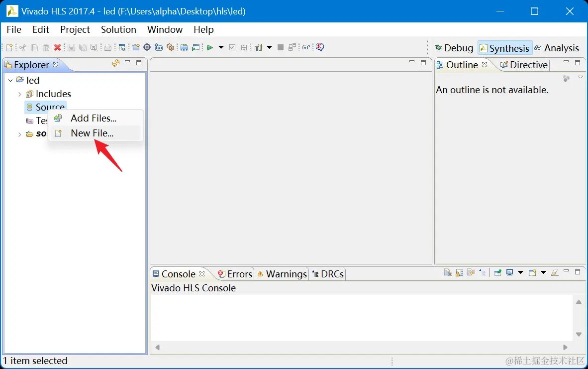Open dropdown arrow beside C Synthesis button

[x=221, y=47]
